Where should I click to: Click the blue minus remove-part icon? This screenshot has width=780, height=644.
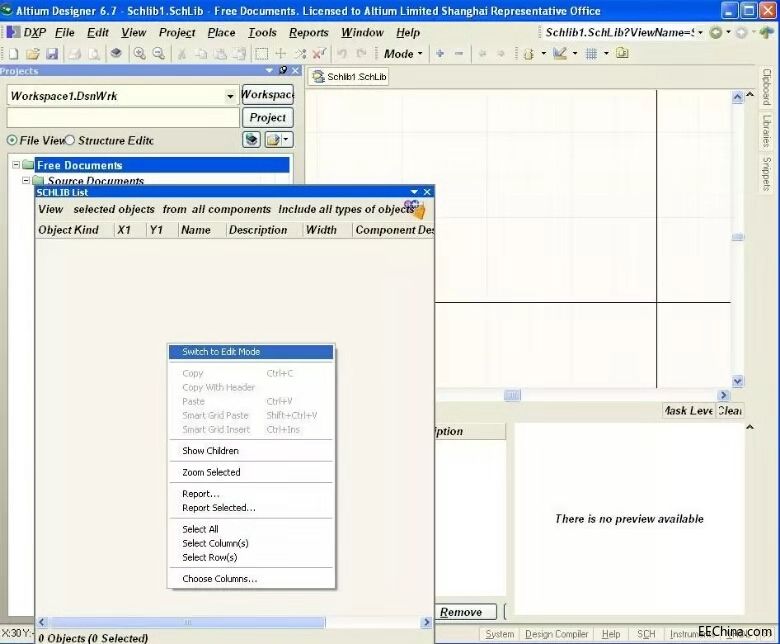click(x=459, y=53)
